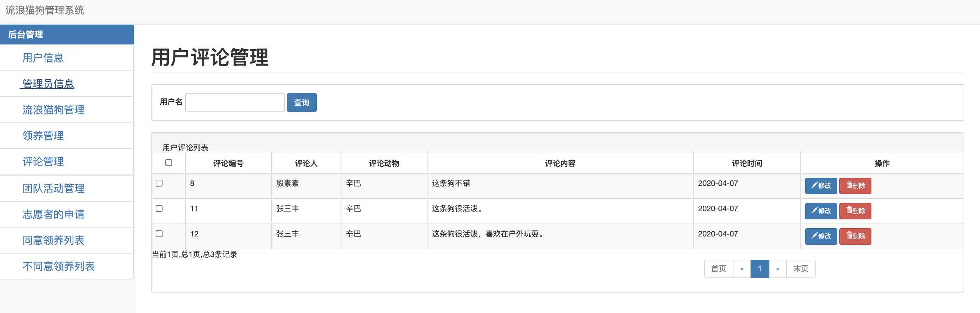Select page 1 in pagination
Screen dimensions: 980x313
pos(760,269)
